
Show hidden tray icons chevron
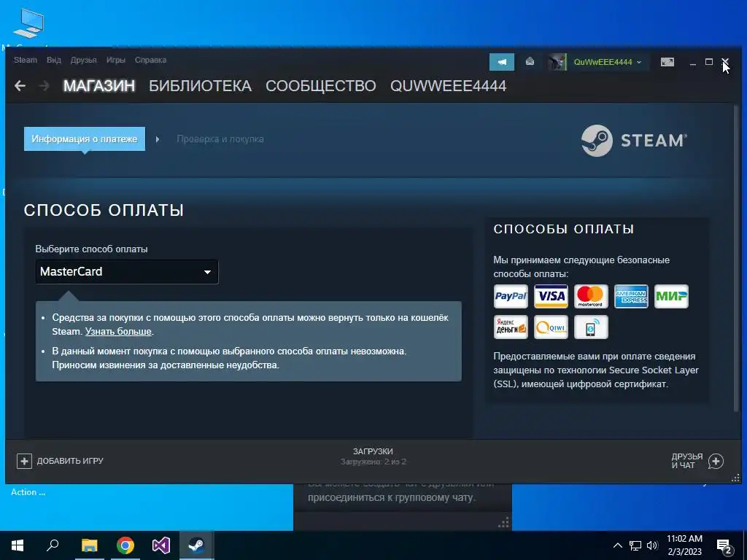tap(617, 545)
